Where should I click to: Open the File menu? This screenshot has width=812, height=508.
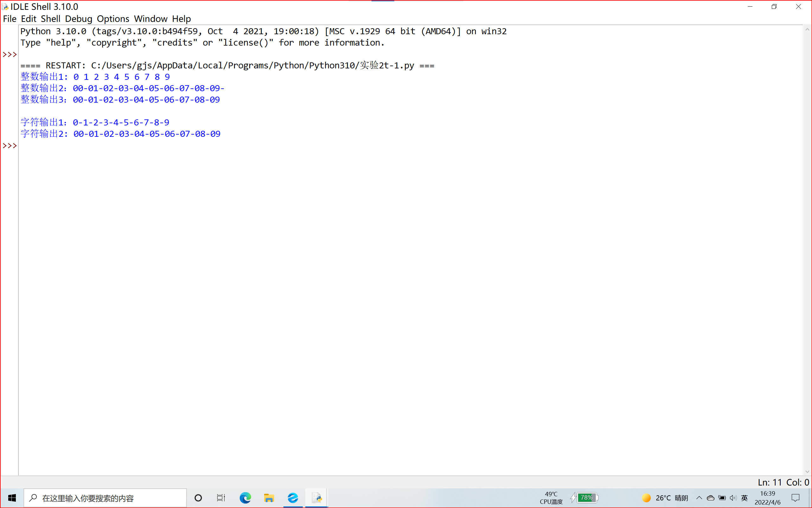(10, 19)
